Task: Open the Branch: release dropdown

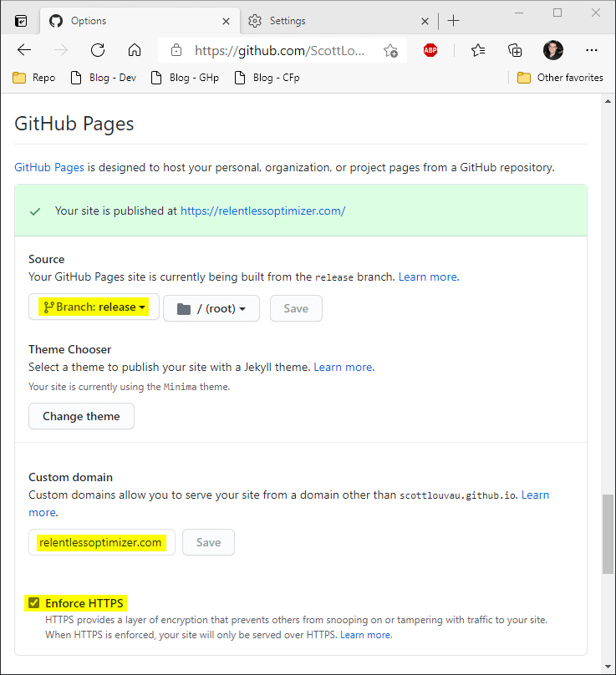Action: coord(94,307)
